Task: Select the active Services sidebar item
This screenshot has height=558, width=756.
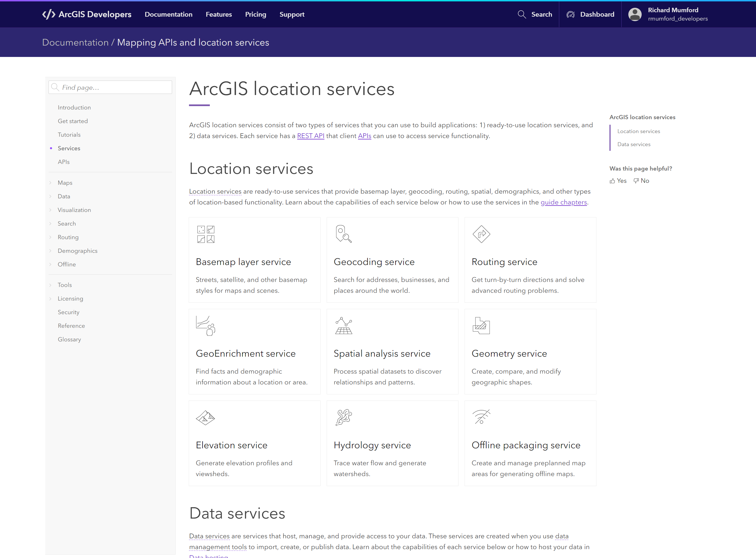Action: point(69,148)
